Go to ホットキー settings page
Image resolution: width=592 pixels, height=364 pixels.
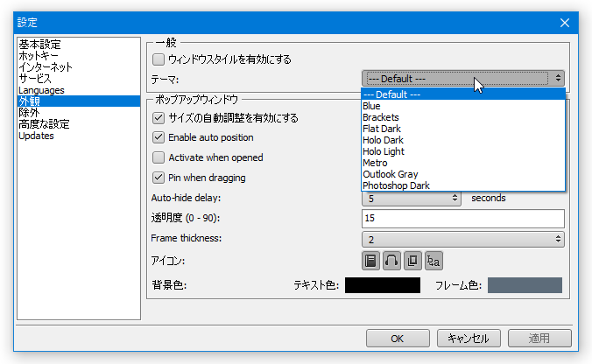coord(79,56)
